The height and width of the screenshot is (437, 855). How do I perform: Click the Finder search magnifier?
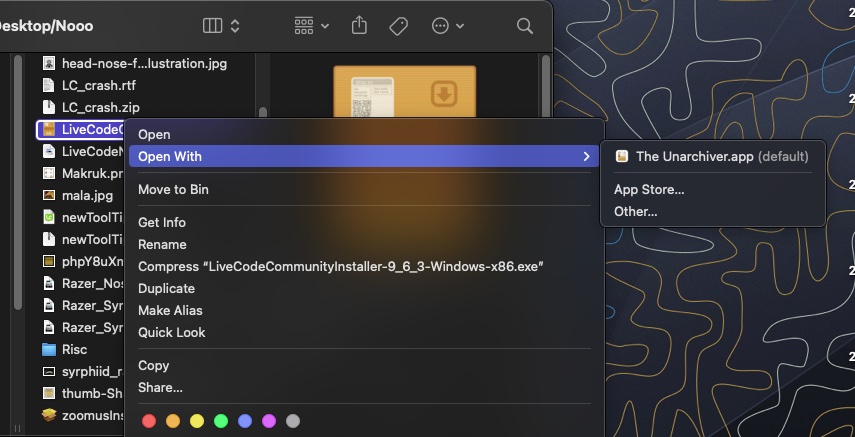(525, 26)
